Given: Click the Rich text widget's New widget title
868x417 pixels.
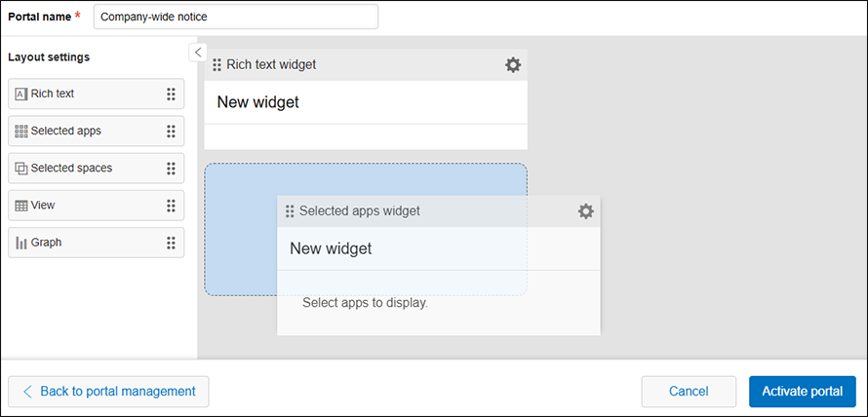Looking at the screenshot, I should [257, 102].
